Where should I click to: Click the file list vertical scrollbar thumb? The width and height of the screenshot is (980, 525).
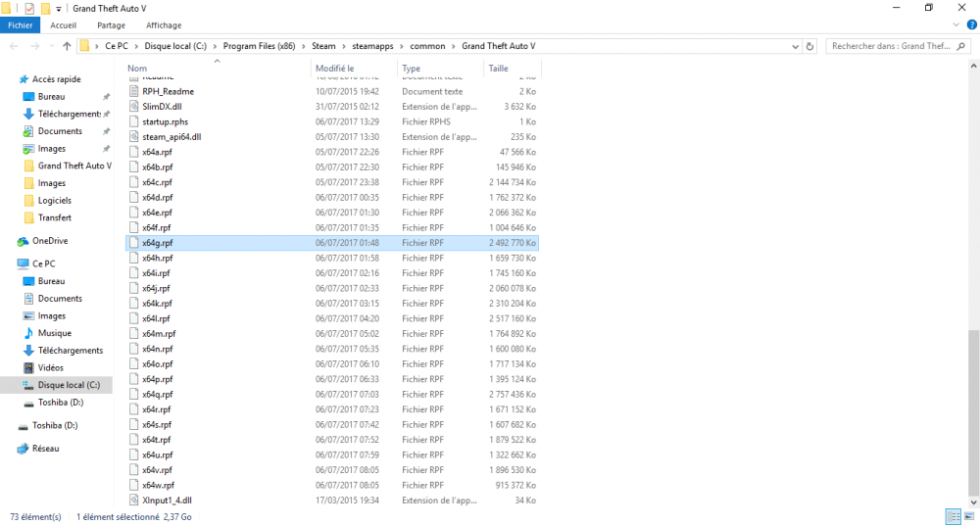(x=974, y=413)
